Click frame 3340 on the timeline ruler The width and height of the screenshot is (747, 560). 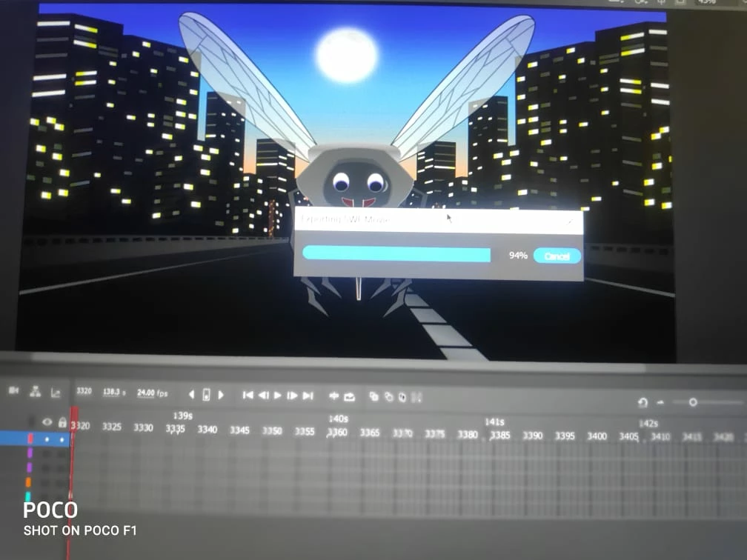pyautogui.click(x=207, y=430)
